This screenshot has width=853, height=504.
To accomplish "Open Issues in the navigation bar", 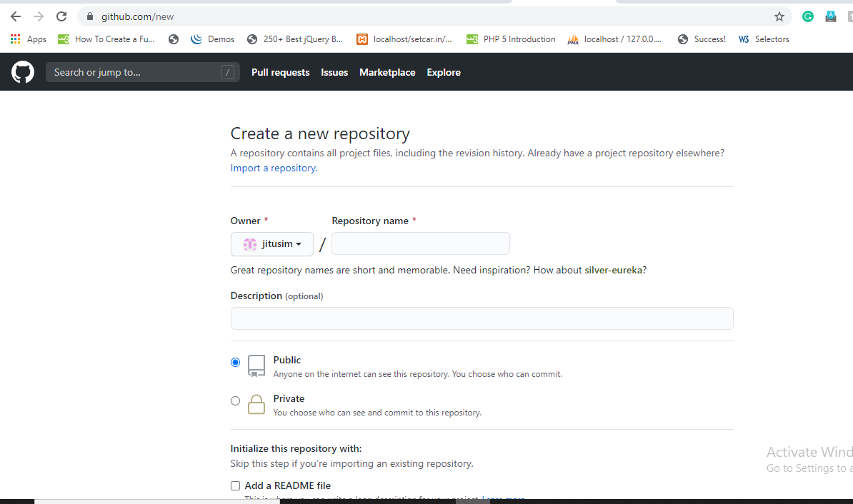I will pos(334,72).
